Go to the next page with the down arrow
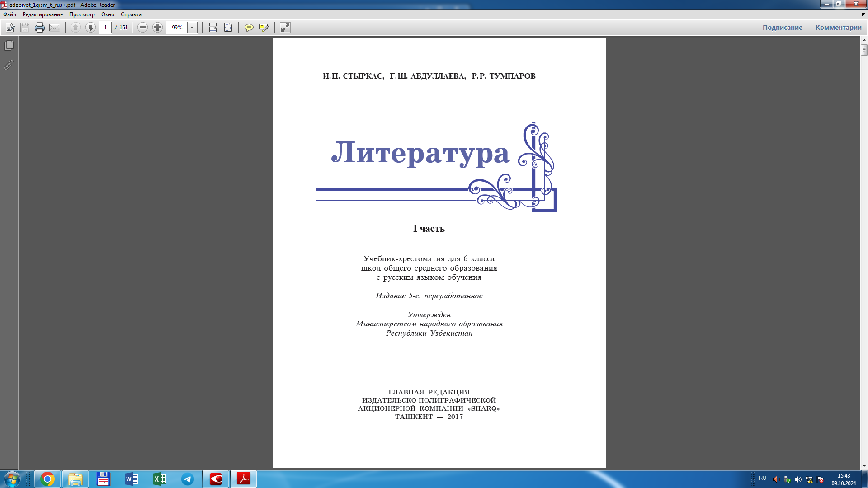 pyautogui.click(x=90, y=28)
